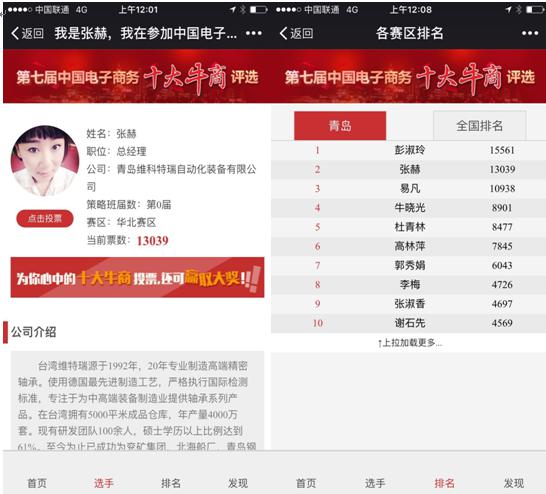Select 排名 in left bottom bar
Image resolution: width=546 pixels, height=494 pixels.
click(x=171, y=483)
